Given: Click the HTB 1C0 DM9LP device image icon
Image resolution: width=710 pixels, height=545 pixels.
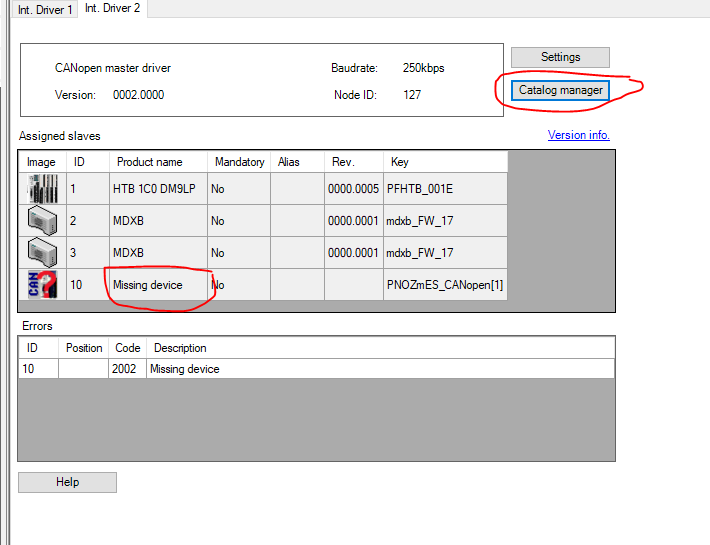Looking at the screenshot, I should pyautogui.click(x=42, y=189).
